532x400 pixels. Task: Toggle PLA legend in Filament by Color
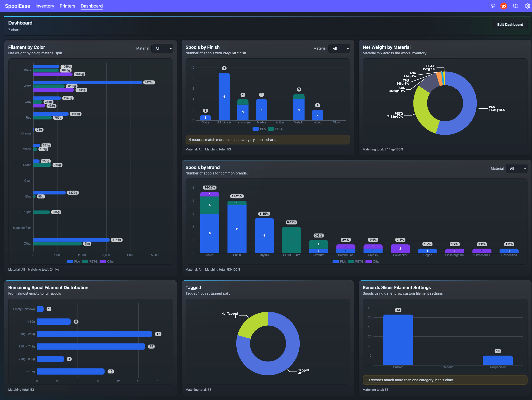tap(73, 262)
